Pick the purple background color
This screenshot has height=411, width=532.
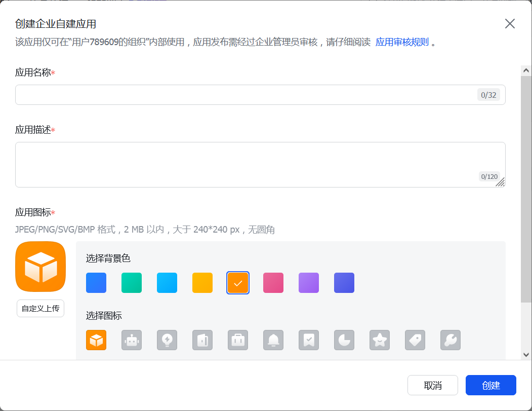tap(309, 283)
